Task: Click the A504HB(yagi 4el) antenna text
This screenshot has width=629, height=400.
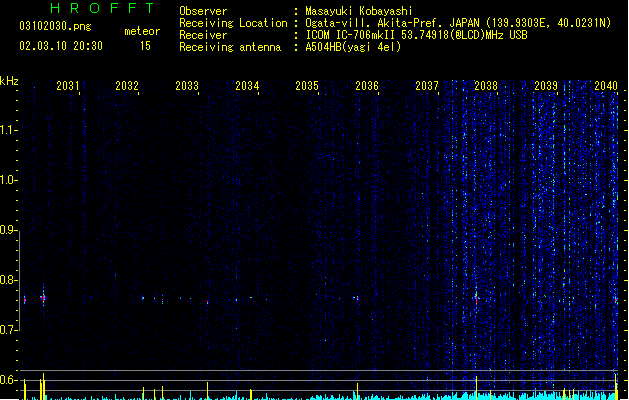Action: point(353,47)
